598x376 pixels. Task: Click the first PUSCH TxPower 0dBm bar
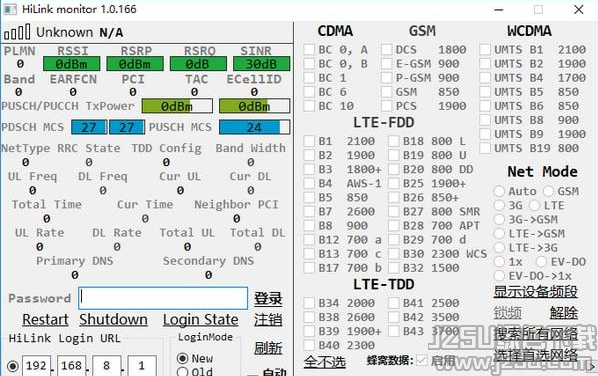[x=177, y=106]
